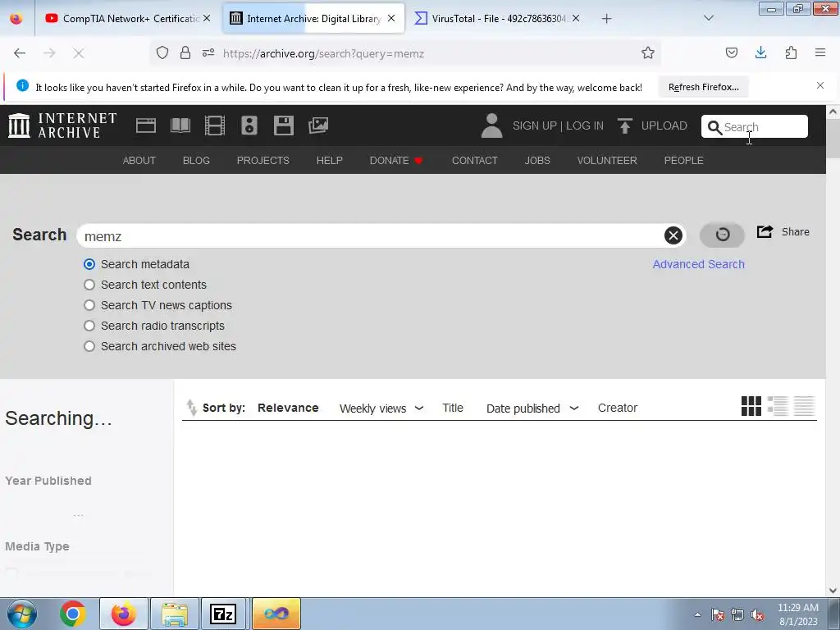The height and width of the screenshot is (630, 840).
Task: Sort results by Creator
Action: (618, 408)
